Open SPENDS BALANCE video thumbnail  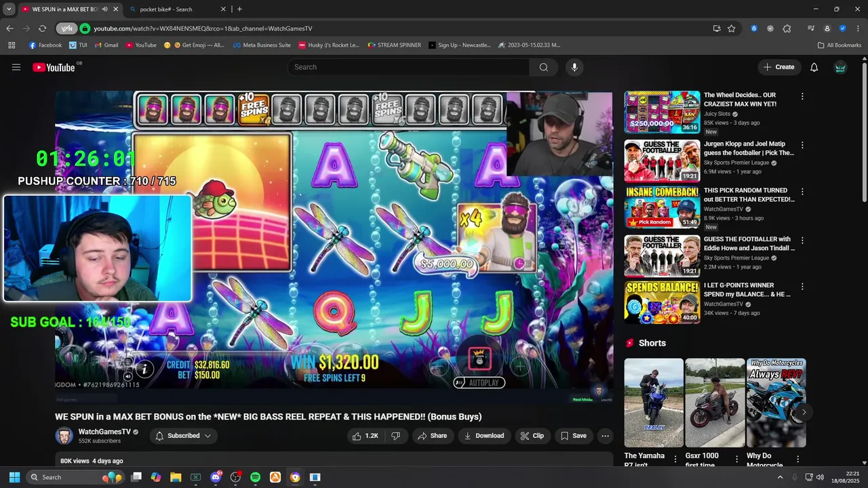point(662,302)
